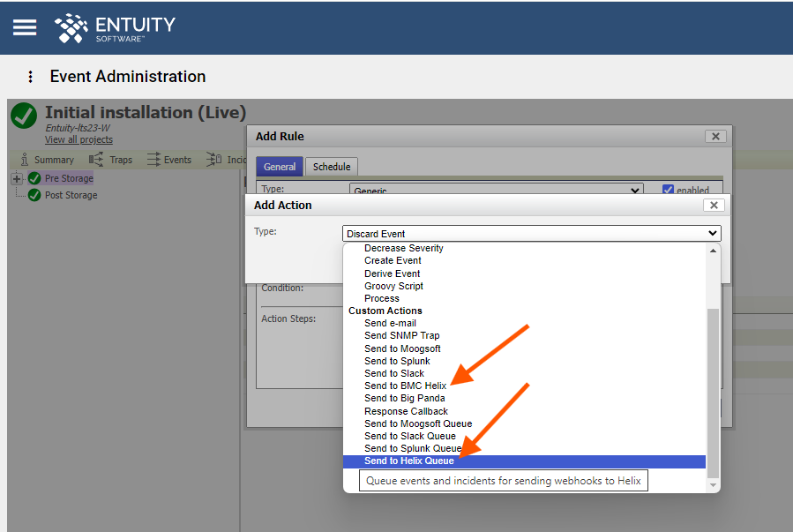Choose Send to Splunk Queue action
The height and width of the screenshot is (532, 793).
point(413,448)
